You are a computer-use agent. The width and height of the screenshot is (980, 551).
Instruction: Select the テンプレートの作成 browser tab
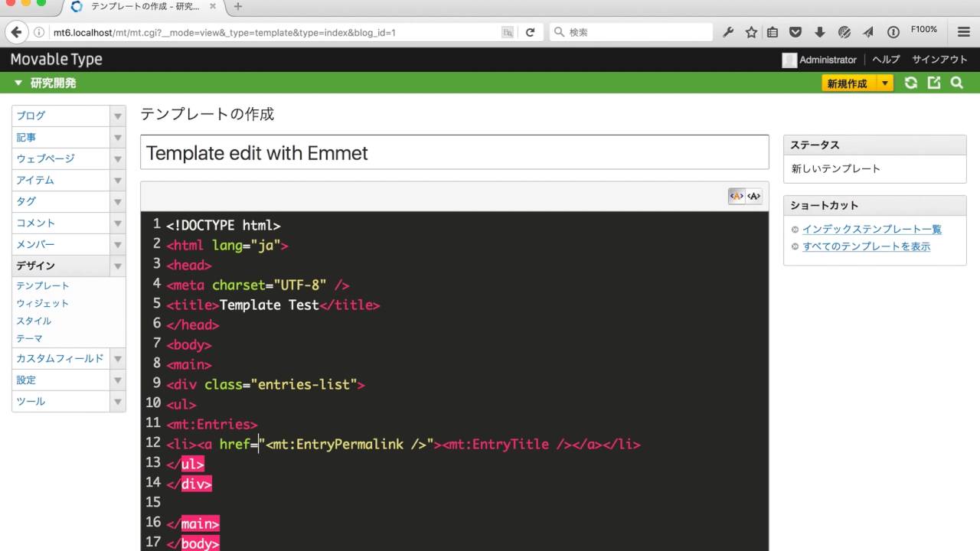pos(145,7)
